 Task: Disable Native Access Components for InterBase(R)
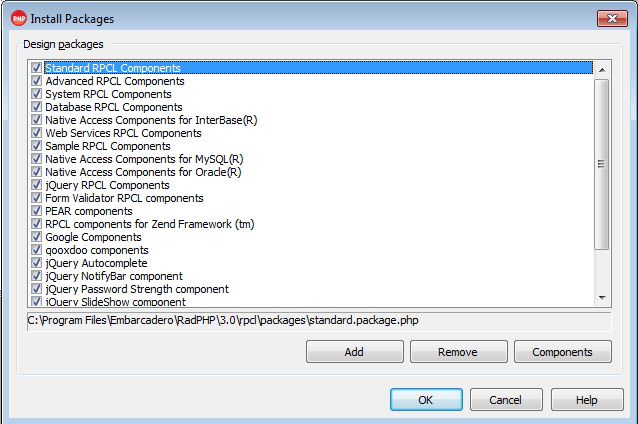tap(36, 120)
